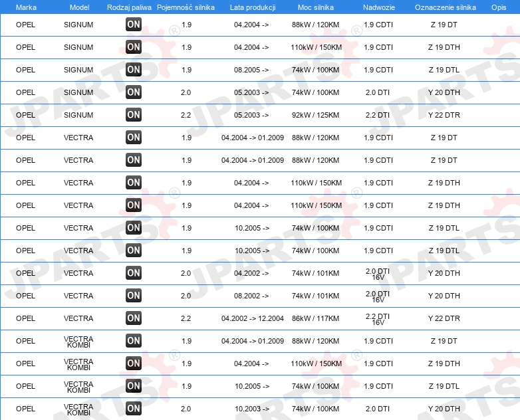Click engine capacity 2.2 in SIGNUM row
Viewport: 520px width, 420px height.
click(186, 115)
